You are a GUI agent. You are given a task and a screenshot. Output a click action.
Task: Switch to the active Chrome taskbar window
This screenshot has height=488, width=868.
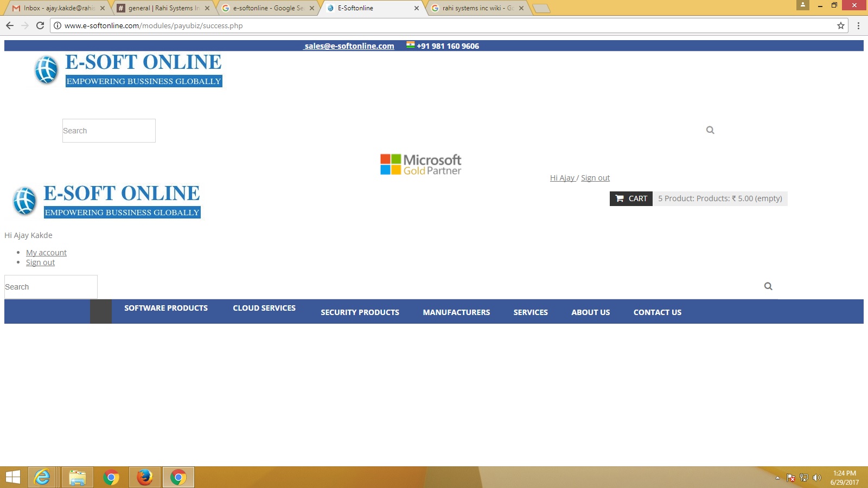[178, 477]
